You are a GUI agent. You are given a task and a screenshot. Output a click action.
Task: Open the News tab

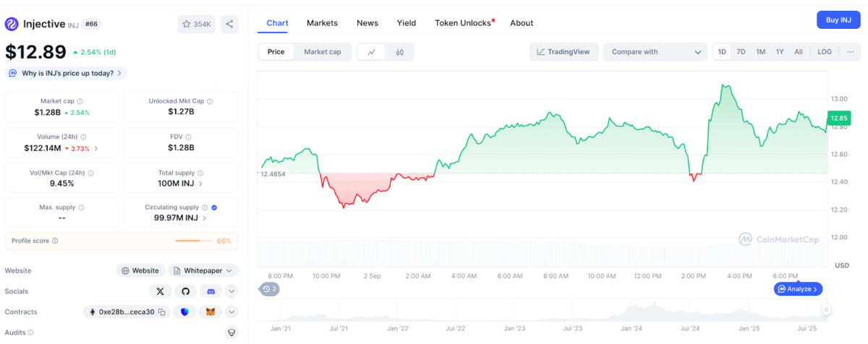pos(367,23)
